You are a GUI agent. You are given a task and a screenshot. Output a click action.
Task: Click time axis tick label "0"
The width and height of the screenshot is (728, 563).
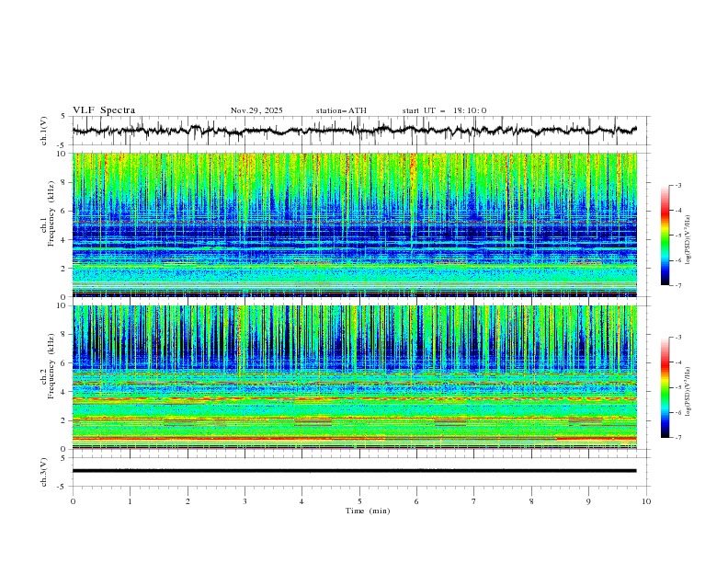coord(73,501)
